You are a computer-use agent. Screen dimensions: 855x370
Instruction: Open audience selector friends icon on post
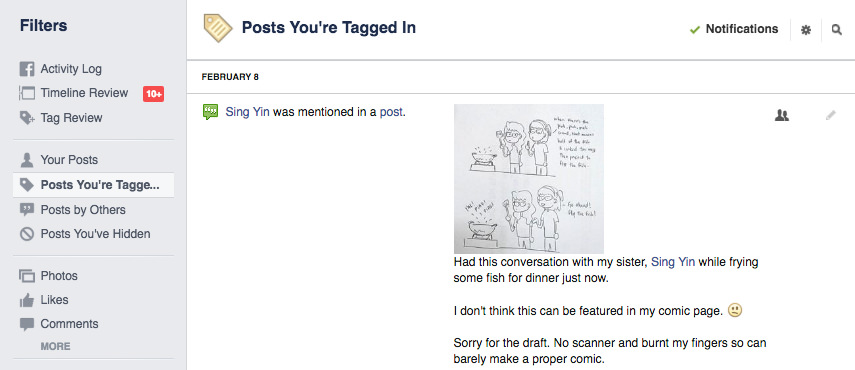point(782,115)
